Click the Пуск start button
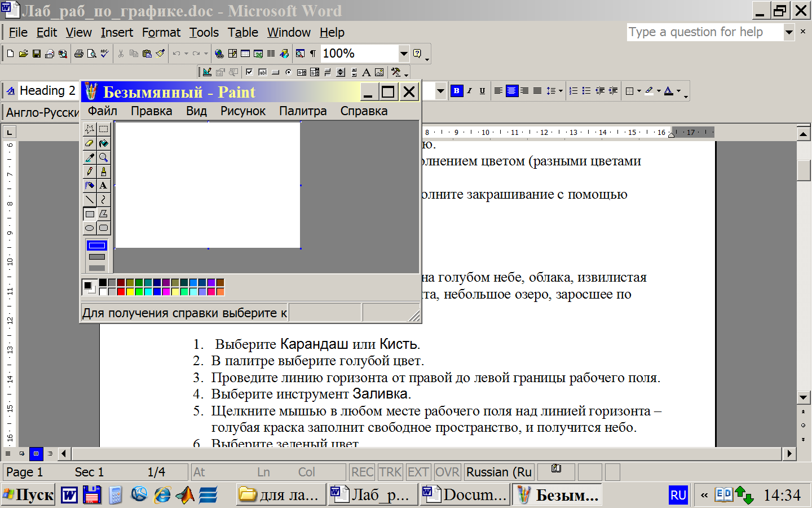 28,495
